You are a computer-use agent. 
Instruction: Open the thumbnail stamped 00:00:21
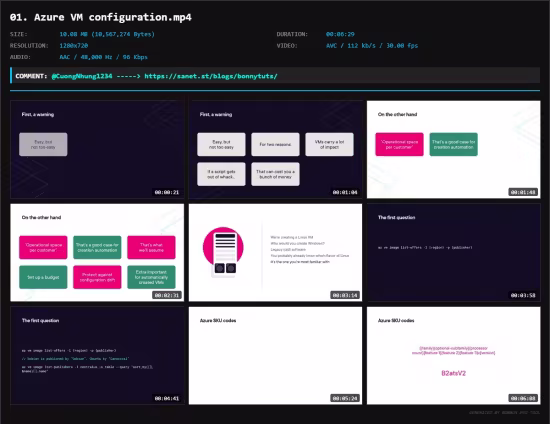[x=97, y=149]
